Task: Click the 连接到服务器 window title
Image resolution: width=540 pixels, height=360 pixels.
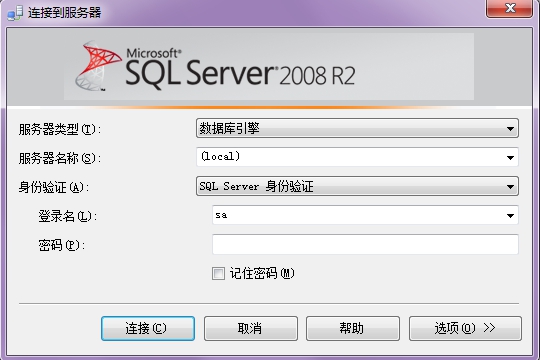Action: (65, 13)
